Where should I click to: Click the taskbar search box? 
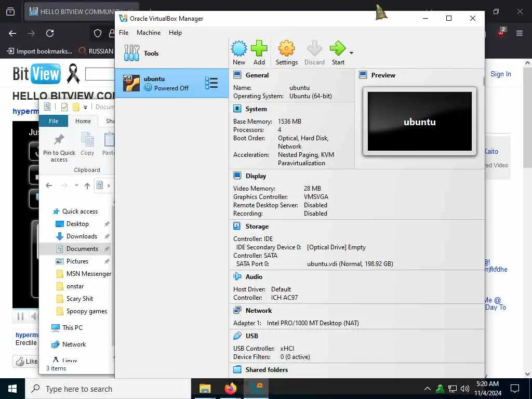(x=108, y=389)
